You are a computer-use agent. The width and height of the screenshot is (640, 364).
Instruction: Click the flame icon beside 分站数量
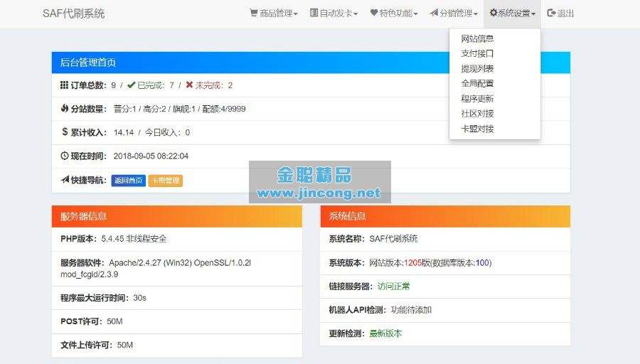click(65, 109)
